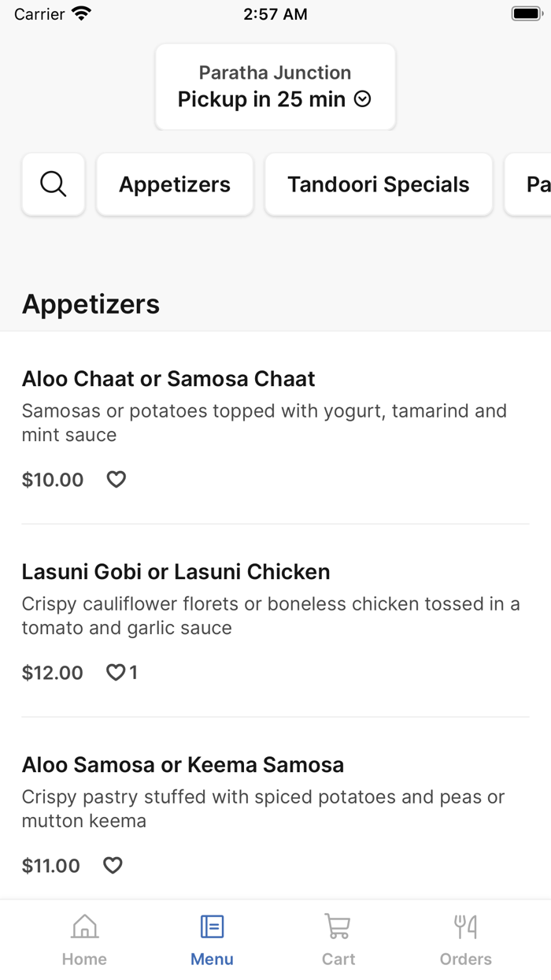The image size is (551, 980).
Task: Toggle heart on Lasuni Gobi item
Action: [x=116, y=672]
